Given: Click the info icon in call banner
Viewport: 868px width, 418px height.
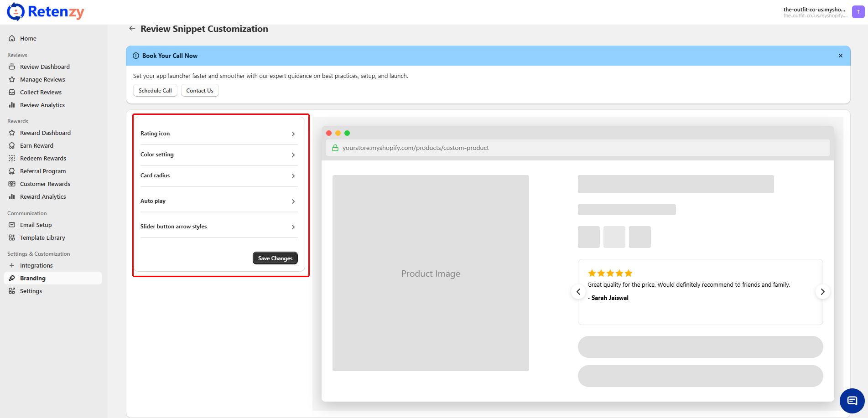Looking at the screenshot, I should click(136, 56).
